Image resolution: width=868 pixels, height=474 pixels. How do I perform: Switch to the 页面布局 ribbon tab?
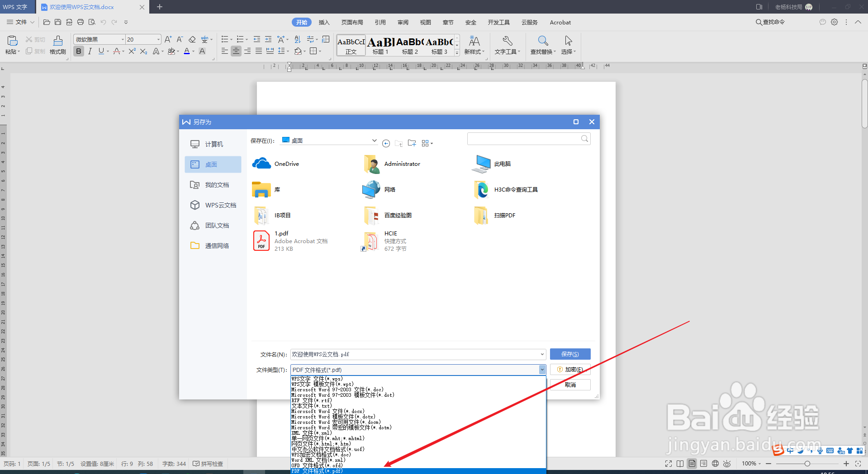(352, 22)
